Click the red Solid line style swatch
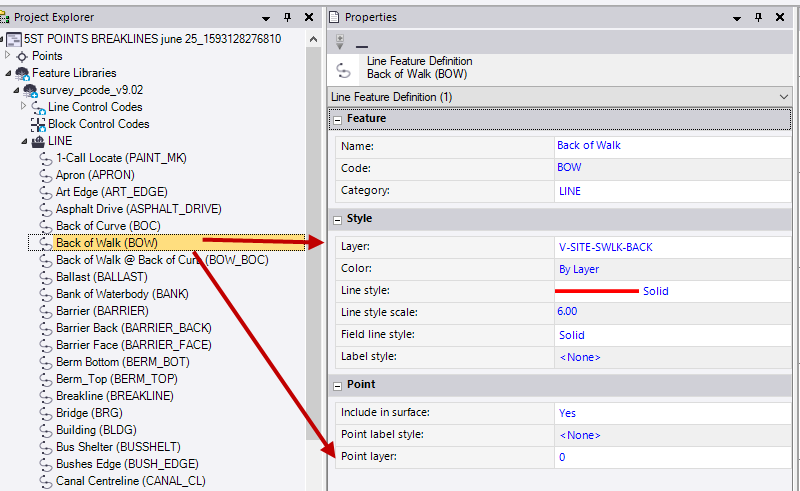This screenshot has width=800, height=491. [x=596, y=291]
